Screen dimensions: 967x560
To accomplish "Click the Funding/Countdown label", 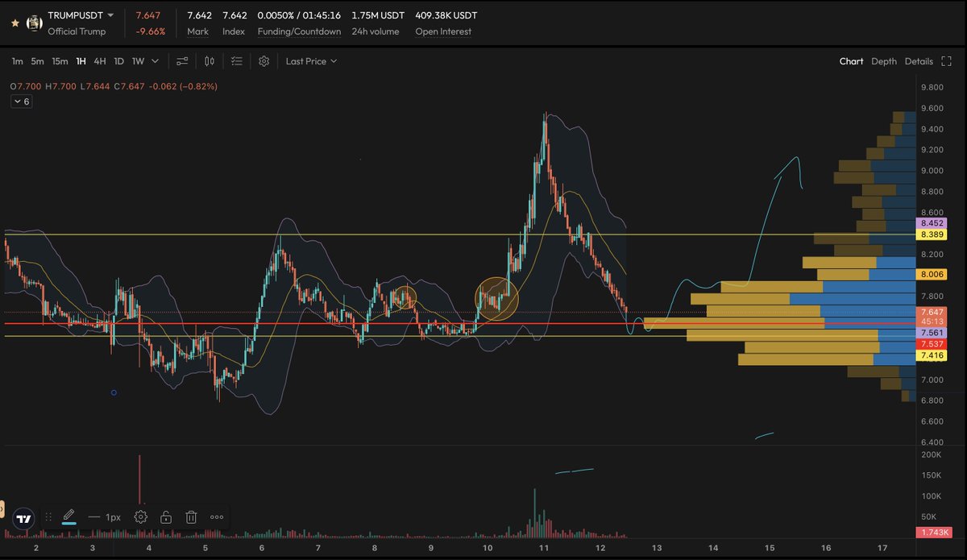I will coord(299,31).
